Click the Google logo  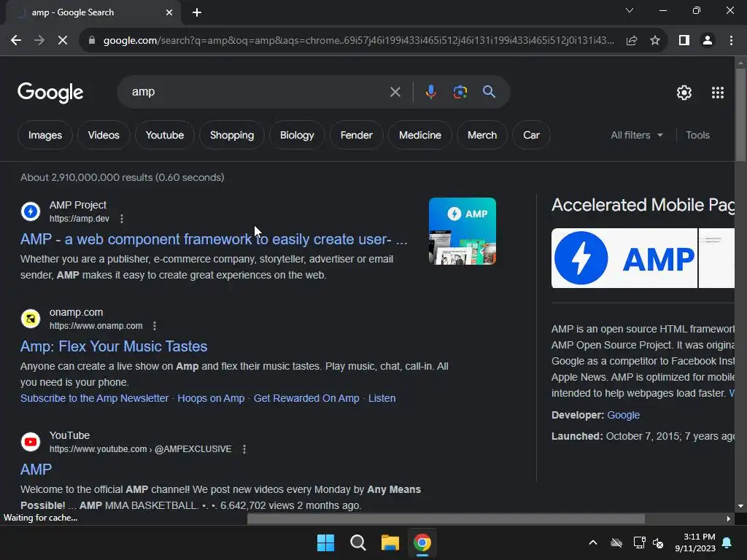[50, 93]
